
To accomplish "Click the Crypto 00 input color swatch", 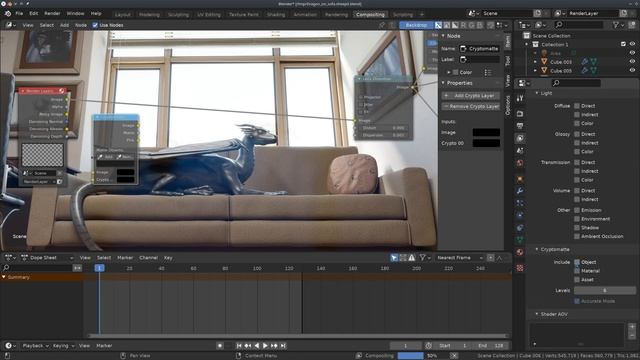I will tap(486, 143).
